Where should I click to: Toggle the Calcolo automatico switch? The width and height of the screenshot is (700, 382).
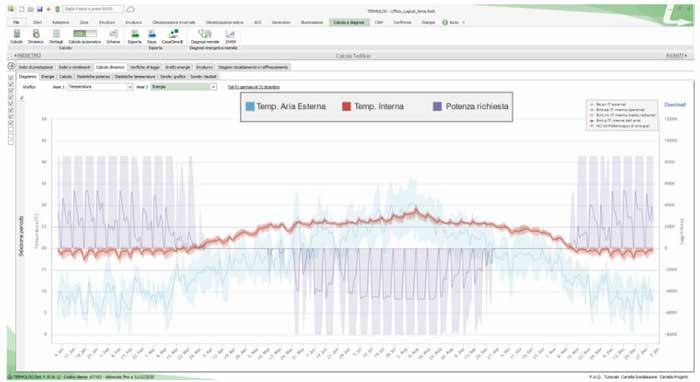pos(85,34)
